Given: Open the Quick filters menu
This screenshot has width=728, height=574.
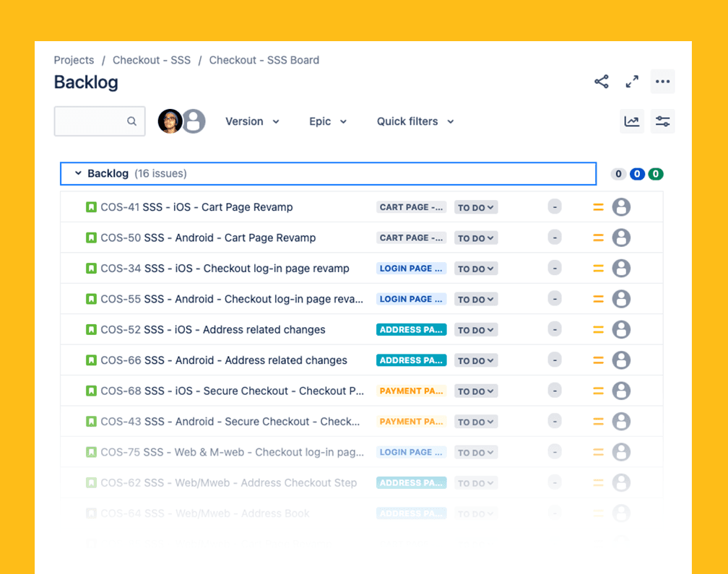Looking at the screenshot, I should click(x=415, y=121).
